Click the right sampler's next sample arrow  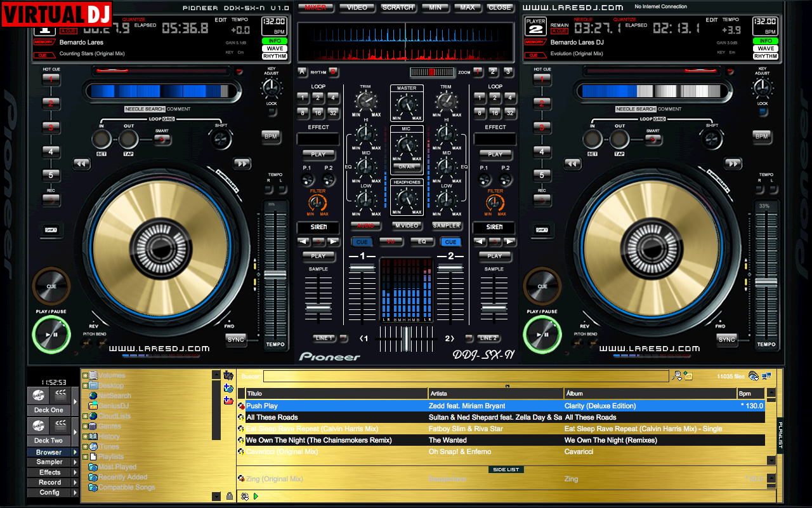(509, 242)
